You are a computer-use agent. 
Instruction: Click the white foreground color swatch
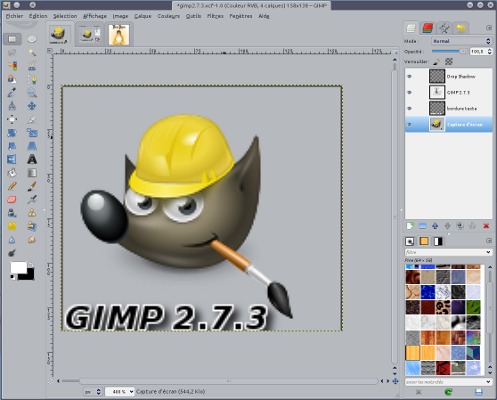click(x=18, y=268)
